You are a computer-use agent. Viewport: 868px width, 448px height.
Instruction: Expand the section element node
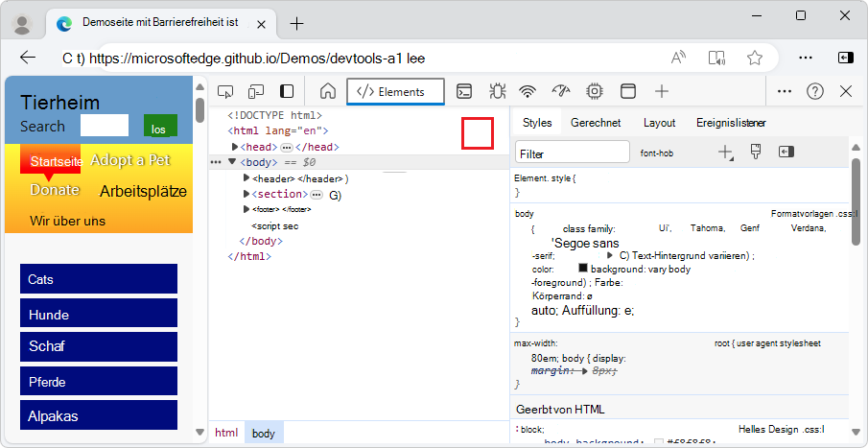246,194
